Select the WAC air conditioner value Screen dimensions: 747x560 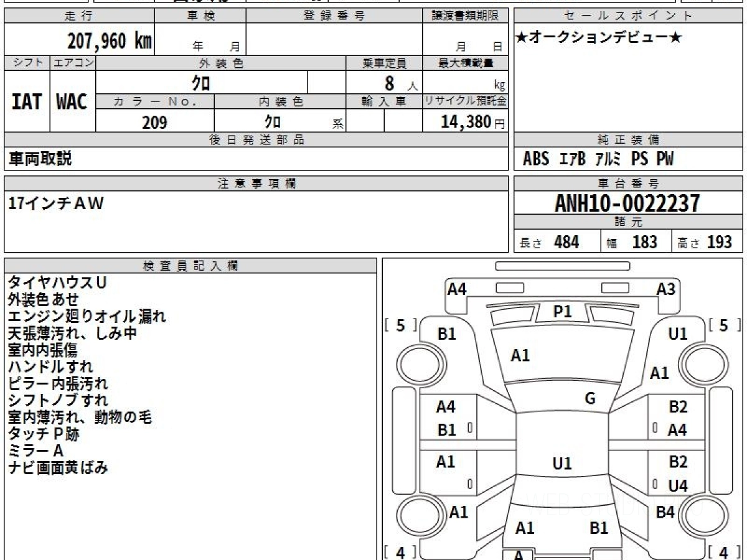72,102
